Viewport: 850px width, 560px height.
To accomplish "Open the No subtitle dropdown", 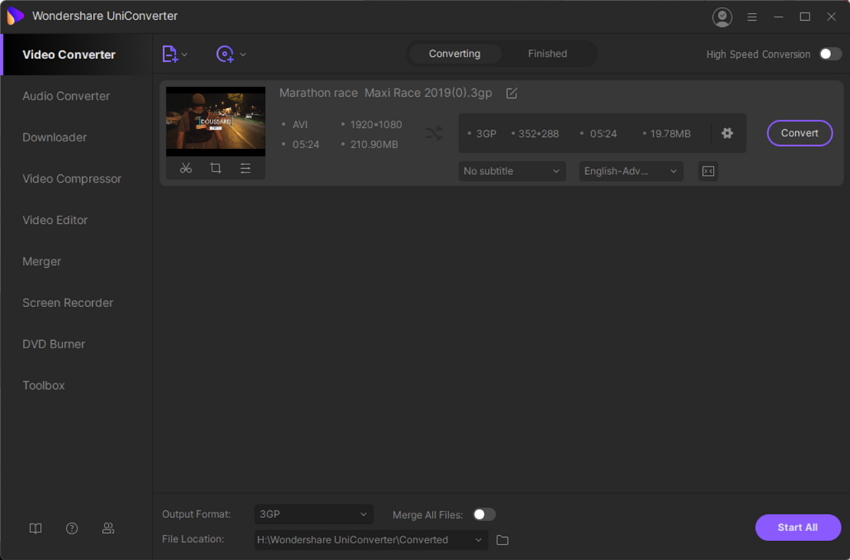I will [512, 171].
